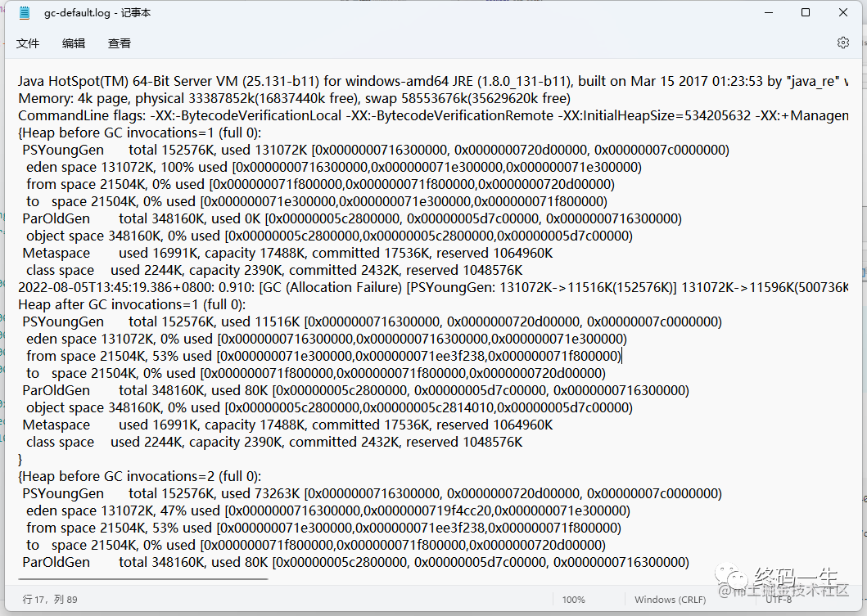Minimize the Notepad window

pyautogui.click(x=769, y=13)
